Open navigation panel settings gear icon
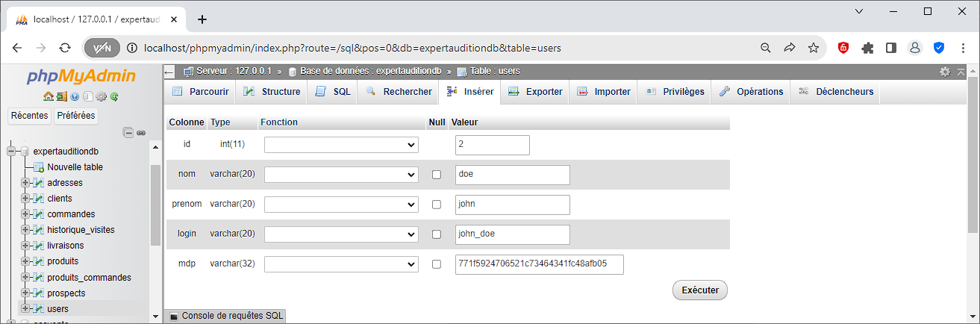The image size is (980, 324). (x=102, y=96)
